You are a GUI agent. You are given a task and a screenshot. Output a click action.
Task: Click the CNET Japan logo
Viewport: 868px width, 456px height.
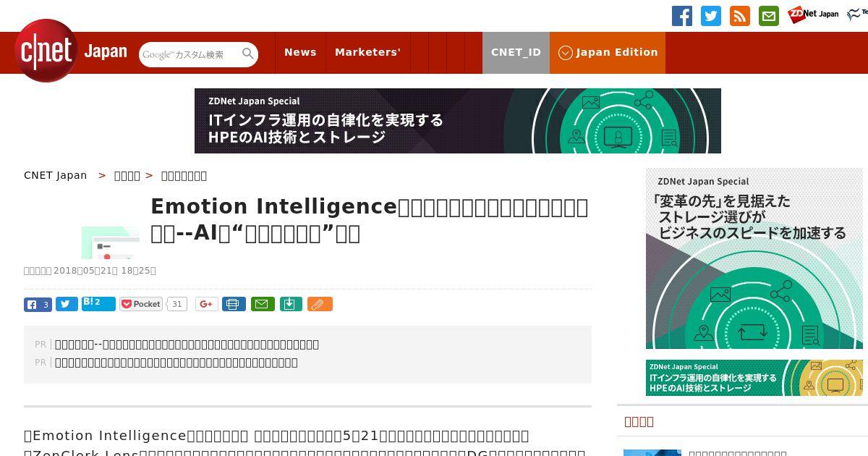tap(71, 51)
